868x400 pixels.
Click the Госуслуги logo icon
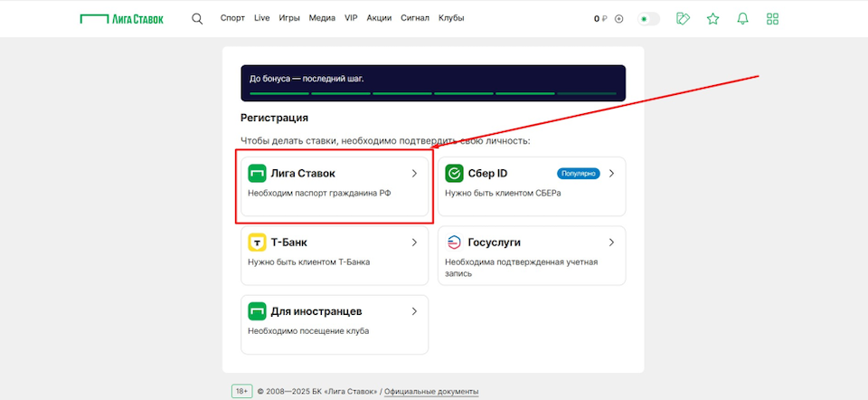click(x=454, y=243)
